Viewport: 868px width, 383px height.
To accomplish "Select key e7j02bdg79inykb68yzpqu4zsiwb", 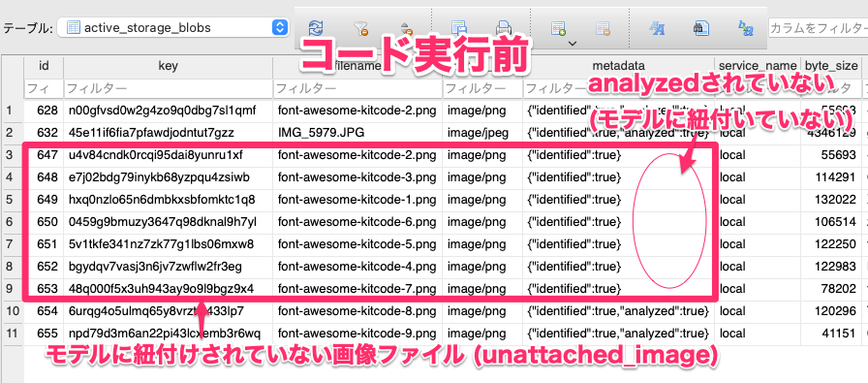I will click(x=169, y=177).
